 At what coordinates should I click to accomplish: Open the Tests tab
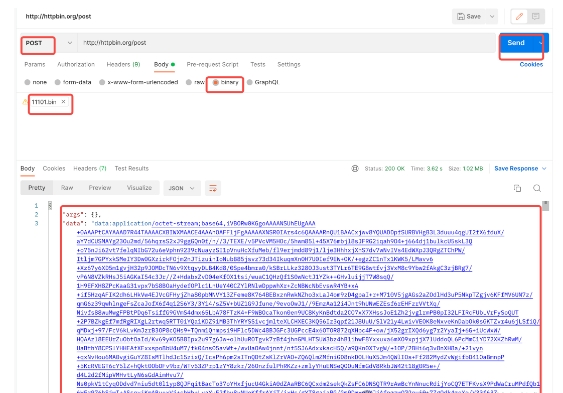tap(258, 65)
